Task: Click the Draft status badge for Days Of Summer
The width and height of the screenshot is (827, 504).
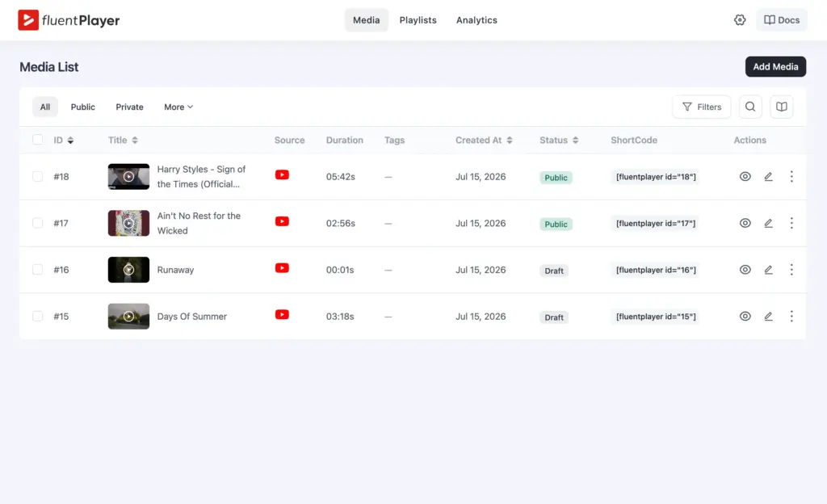Action: click(x=554, y=317)
